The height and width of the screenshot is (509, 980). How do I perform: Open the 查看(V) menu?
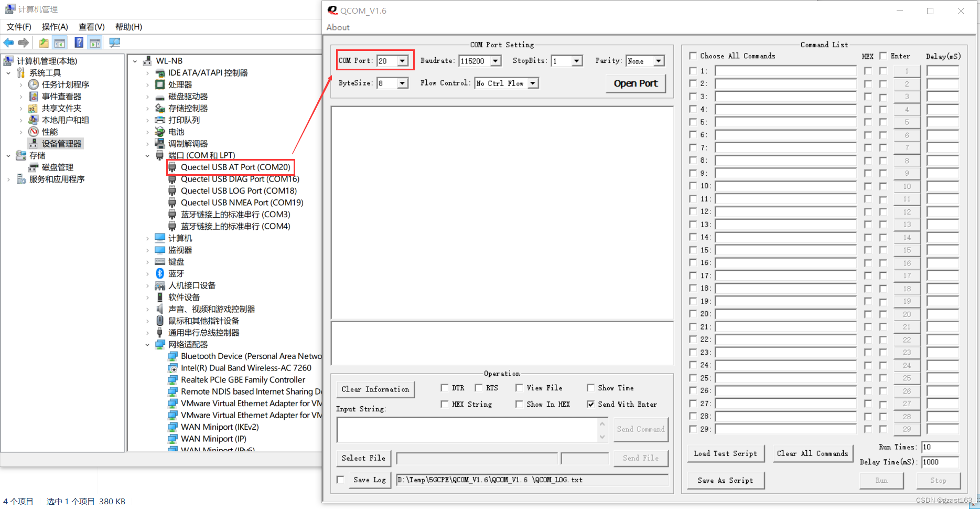pos(91,27)
